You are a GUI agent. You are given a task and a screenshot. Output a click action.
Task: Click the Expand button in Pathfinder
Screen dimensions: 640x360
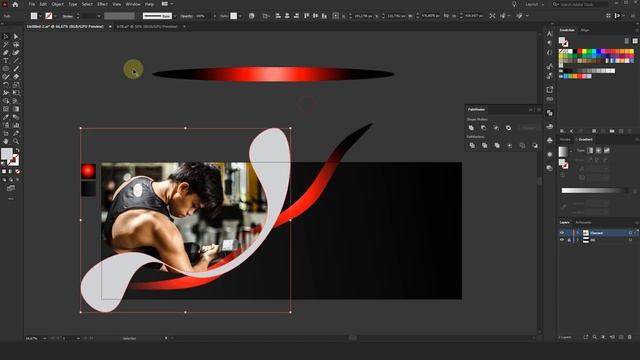point(529,128)
